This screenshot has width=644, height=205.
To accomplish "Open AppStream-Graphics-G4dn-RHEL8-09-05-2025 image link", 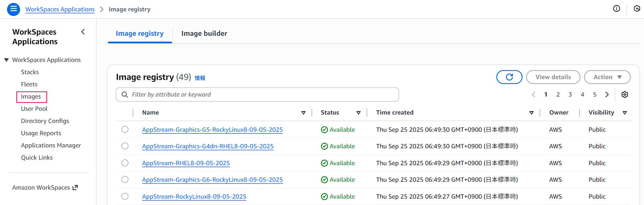I will (208, 147).
